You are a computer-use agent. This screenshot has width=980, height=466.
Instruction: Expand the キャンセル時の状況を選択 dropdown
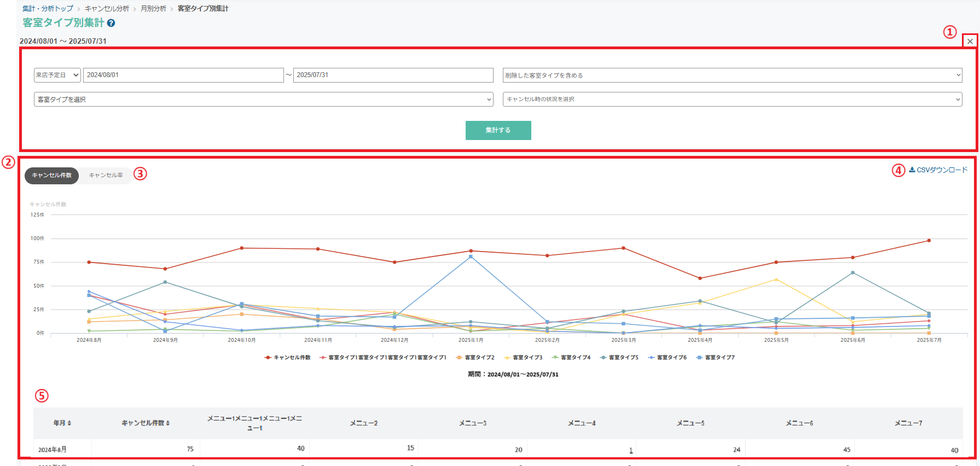coord(732,99)
